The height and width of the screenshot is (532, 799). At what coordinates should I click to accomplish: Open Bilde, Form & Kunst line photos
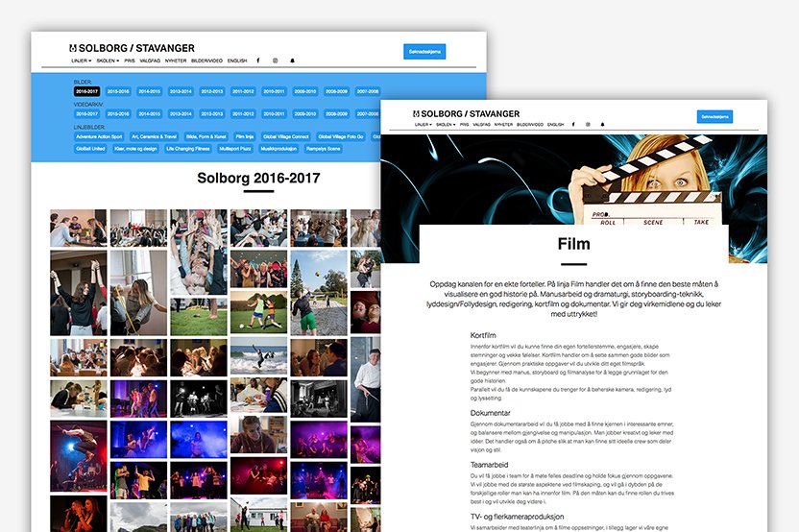(x=206, y=136)
